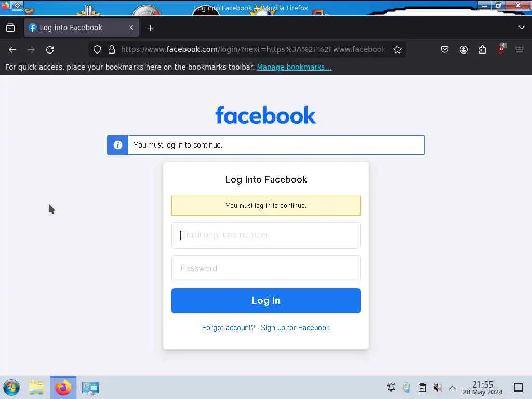Viewport: 532px width, 399px height.
Task: Click the forward navigation arrow
Action: coord(31,50)
